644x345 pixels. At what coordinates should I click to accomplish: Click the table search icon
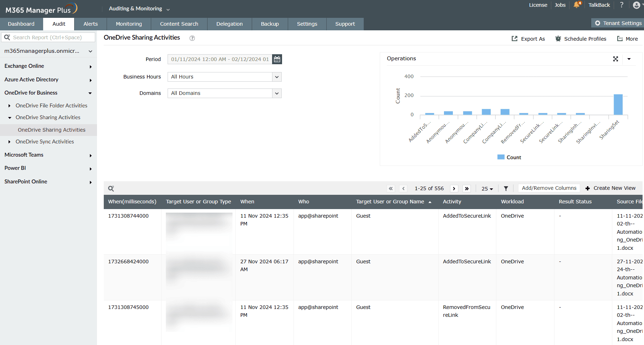(111, 188)
